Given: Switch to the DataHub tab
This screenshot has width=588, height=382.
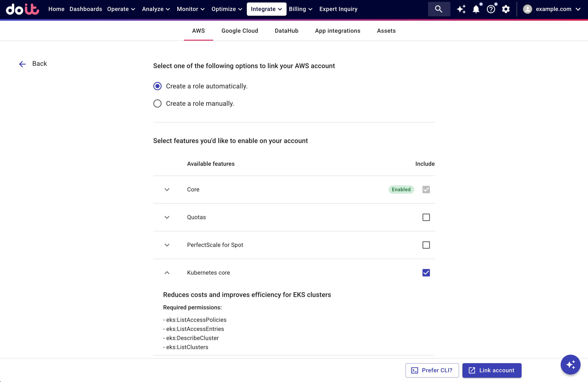Looking at the screenshot, I should (x=287, y=31).
